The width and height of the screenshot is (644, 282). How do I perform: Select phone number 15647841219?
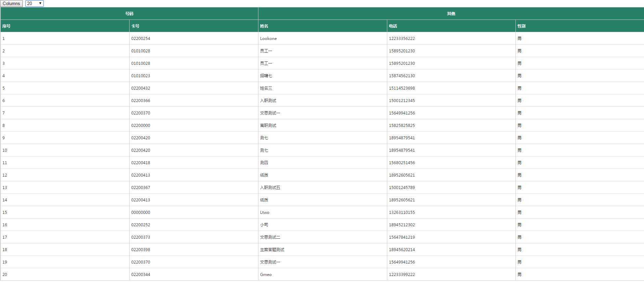tap(402, 237)
